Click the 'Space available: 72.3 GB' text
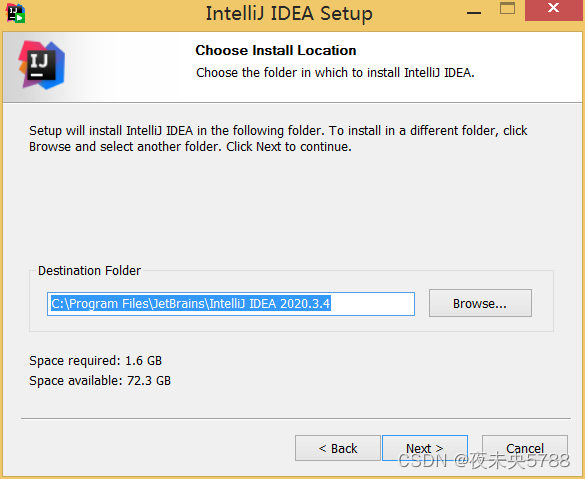 (100, 381)
